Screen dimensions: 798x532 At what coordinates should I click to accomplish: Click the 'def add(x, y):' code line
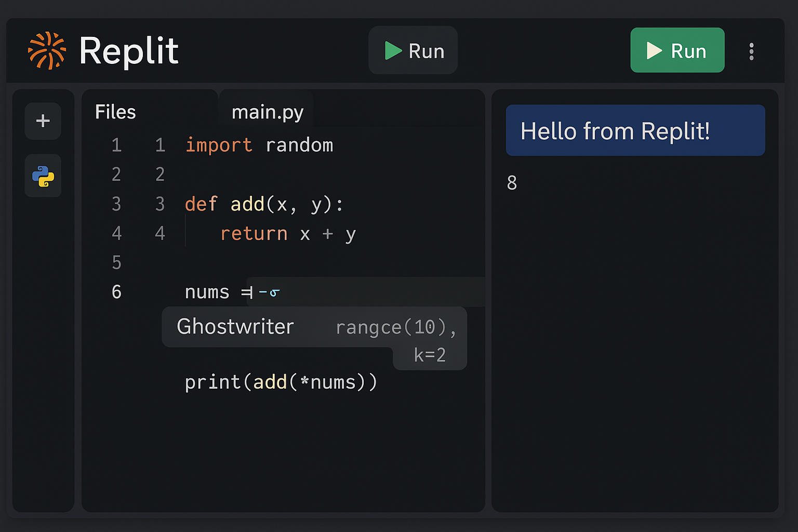coord(264,204)
